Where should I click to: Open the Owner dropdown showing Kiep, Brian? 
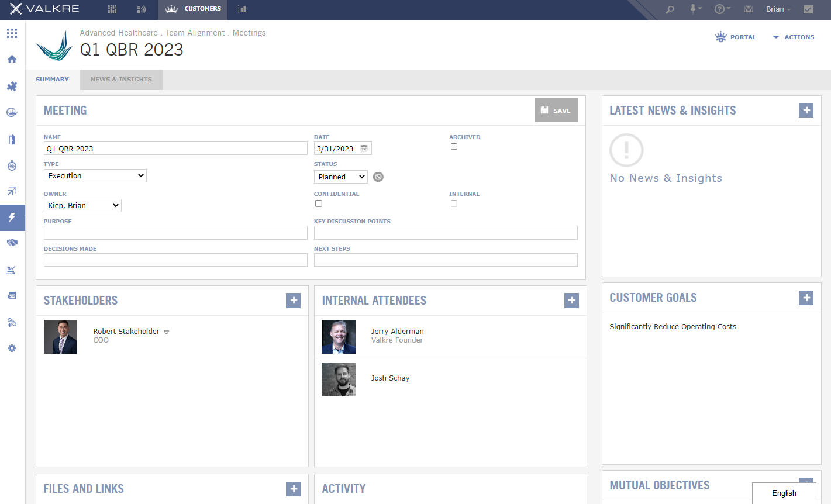[82, 205]
